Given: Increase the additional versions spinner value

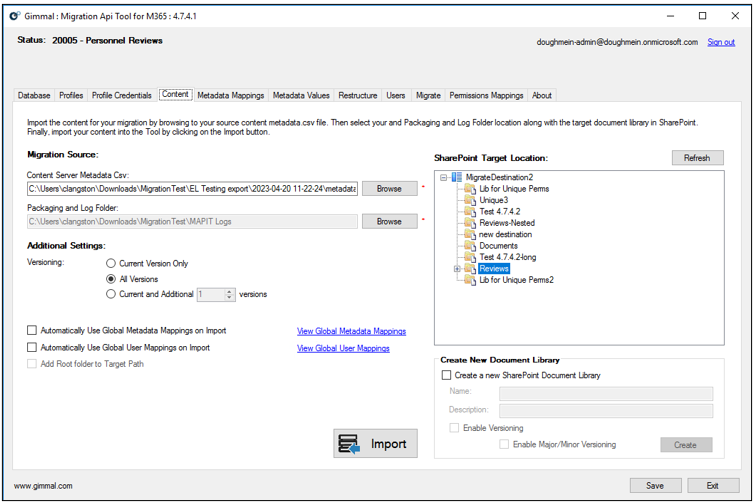Looking at the screenshot, I should tap(230, 292).
